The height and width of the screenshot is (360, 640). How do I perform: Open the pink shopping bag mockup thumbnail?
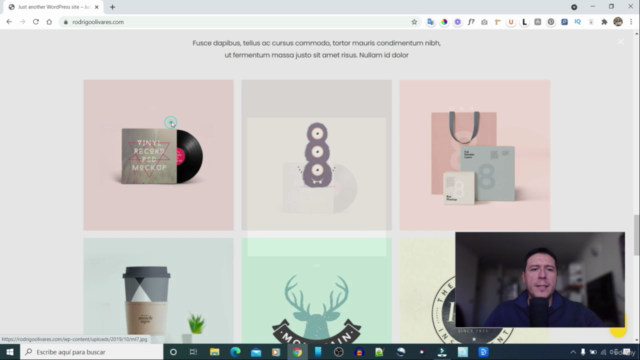click(475, 155)
